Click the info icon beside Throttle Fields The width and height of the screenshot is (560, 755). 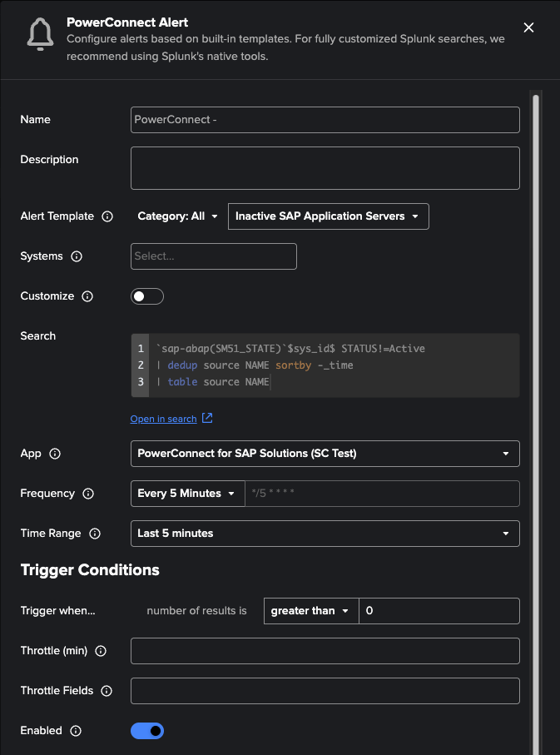pos(107,691)
